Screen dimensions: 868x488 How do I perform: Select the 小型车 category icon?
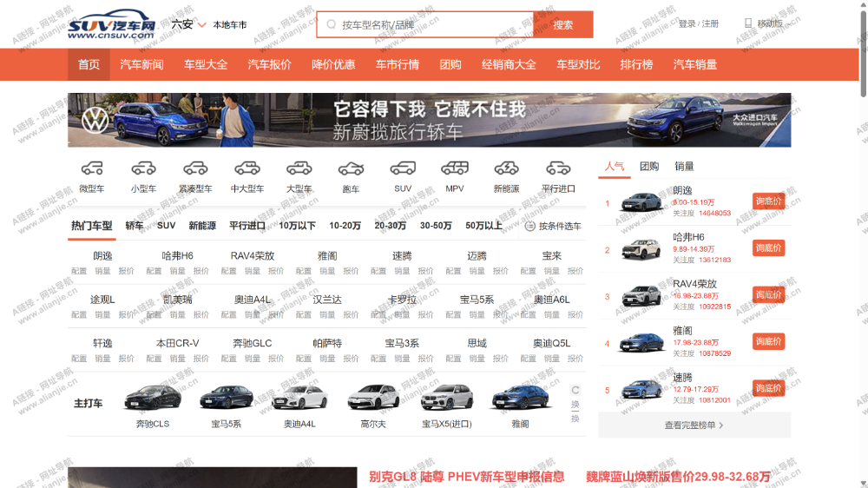(143, 168)
